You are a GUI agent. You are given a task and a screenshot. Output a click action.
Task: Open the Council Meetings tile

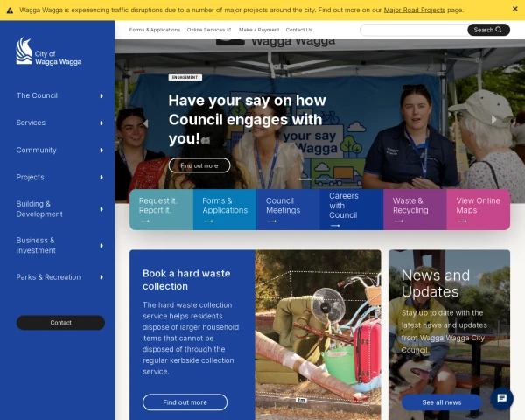click(x=288, y=210)
